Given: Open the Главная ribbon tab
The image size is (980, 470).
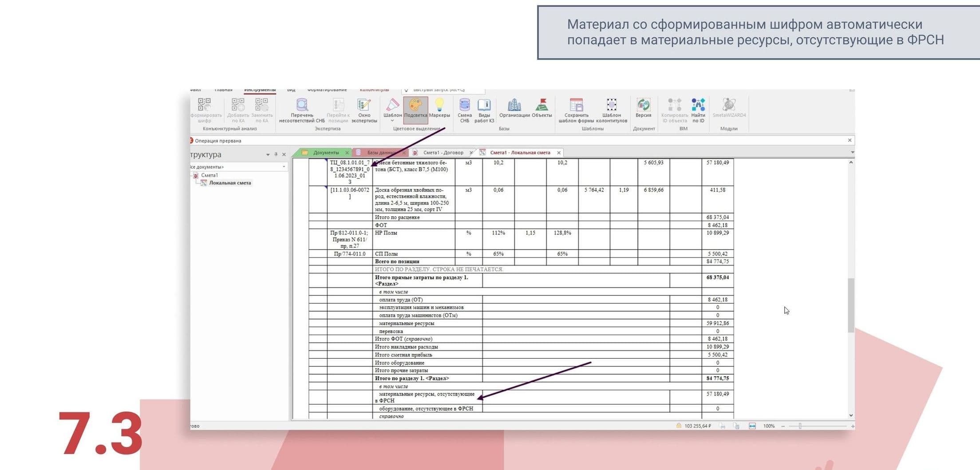Looking at the screenshot, I should click(x=223, y=90).
